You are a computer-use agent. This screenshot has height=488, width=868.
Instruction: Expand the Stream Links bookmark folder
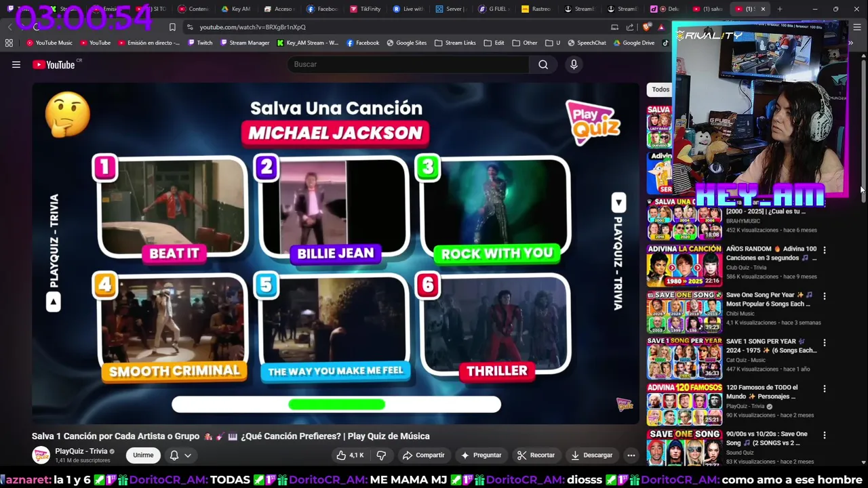[x=455, y=43]
